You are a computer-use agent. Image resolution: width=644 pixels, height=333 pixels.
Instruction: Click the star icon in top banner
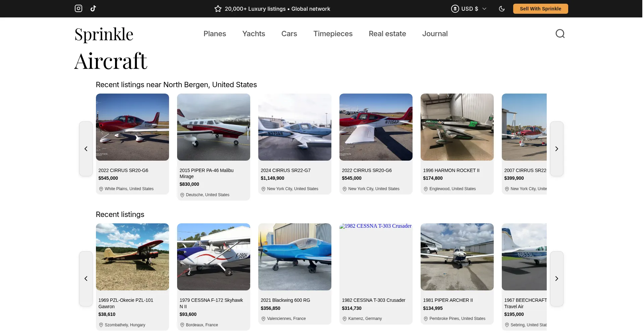(218, 9)
